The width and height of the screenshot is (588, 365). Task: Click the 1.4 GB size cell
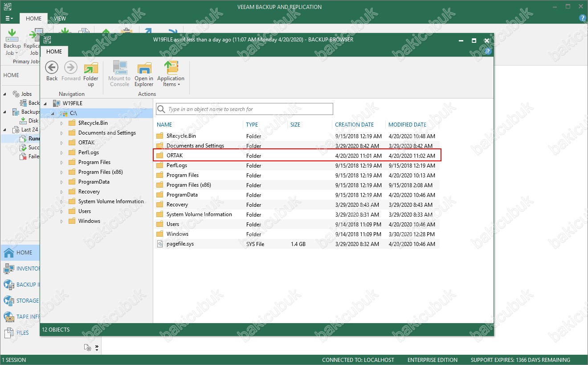(x=298, y=244)
